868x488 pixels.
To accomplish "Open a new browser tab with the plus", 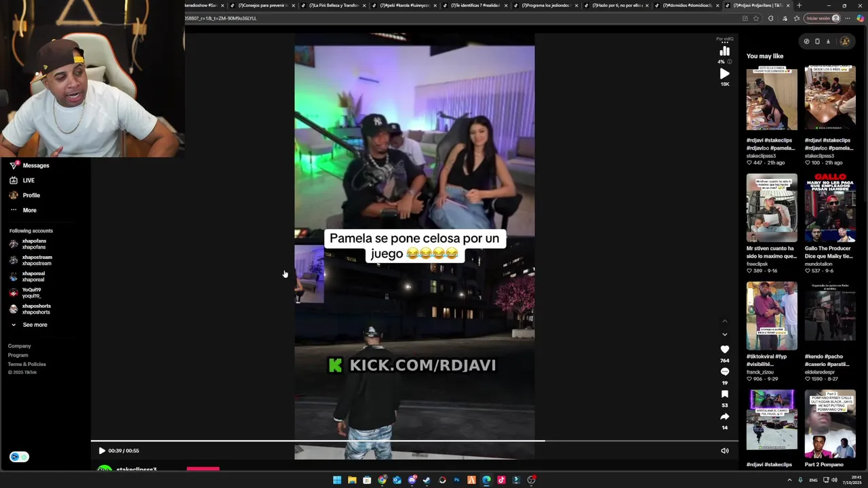I will [x=799, y=5].
